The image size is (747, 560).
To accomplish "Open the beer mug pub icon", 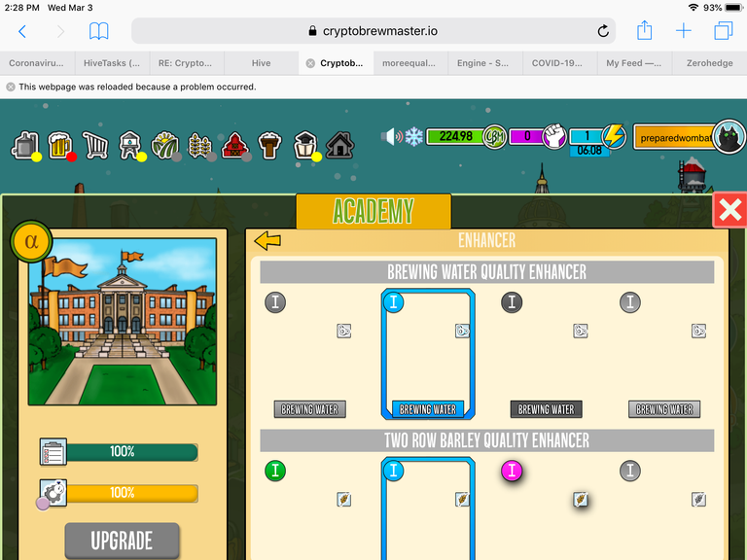I will [x=60, y=145].
